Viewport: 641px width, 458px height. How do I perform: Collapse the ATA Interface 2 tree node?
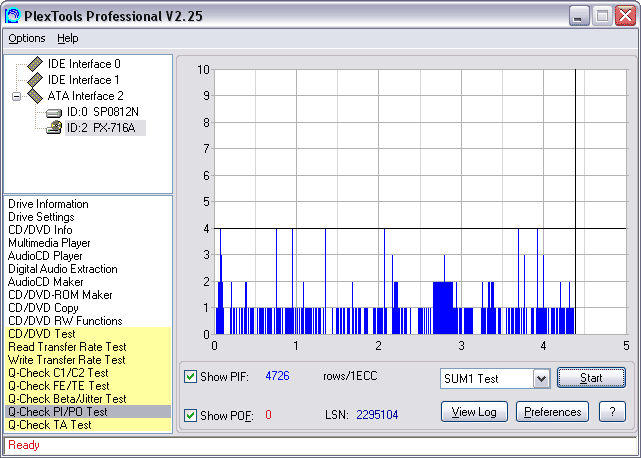pos(16,97)
